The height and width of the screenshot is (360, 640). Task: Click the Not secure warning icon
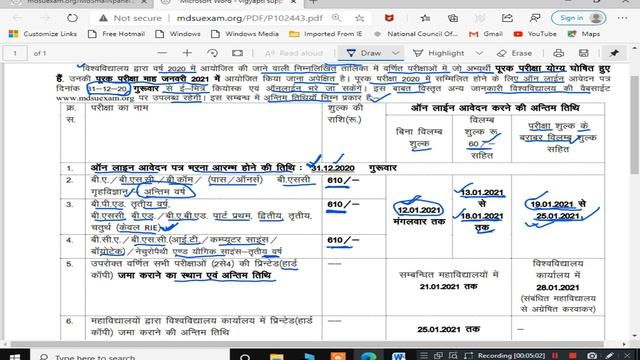[x=103, y=18]
